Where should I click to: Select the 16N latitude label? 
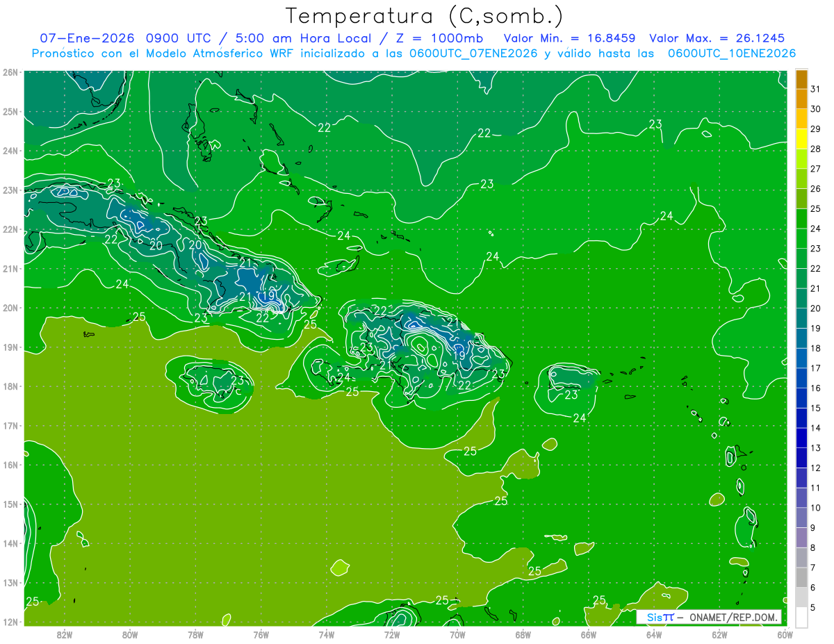coord(10,465)
